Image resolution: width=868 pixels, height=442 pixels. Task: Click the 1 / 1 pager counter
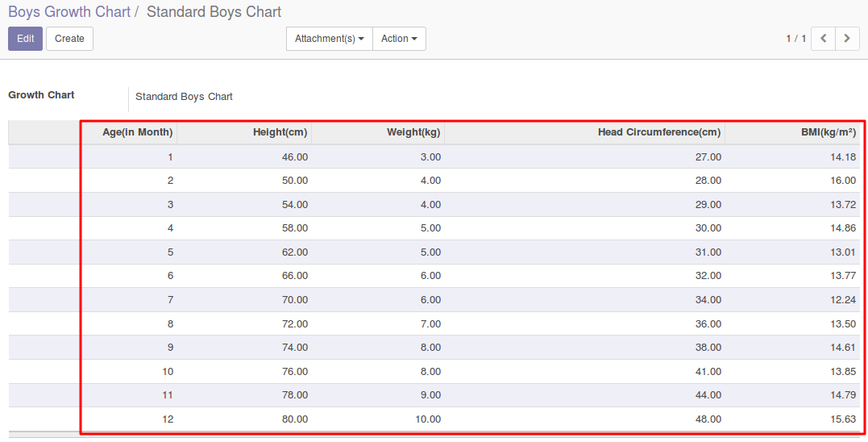pyautogui.click(x=795, y=39)
